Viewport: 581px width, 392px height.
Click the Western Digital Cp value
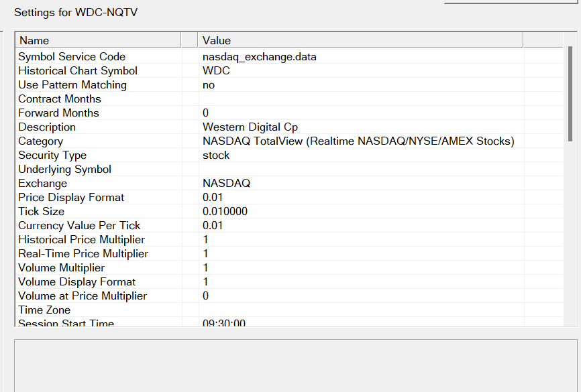point(250,127)
